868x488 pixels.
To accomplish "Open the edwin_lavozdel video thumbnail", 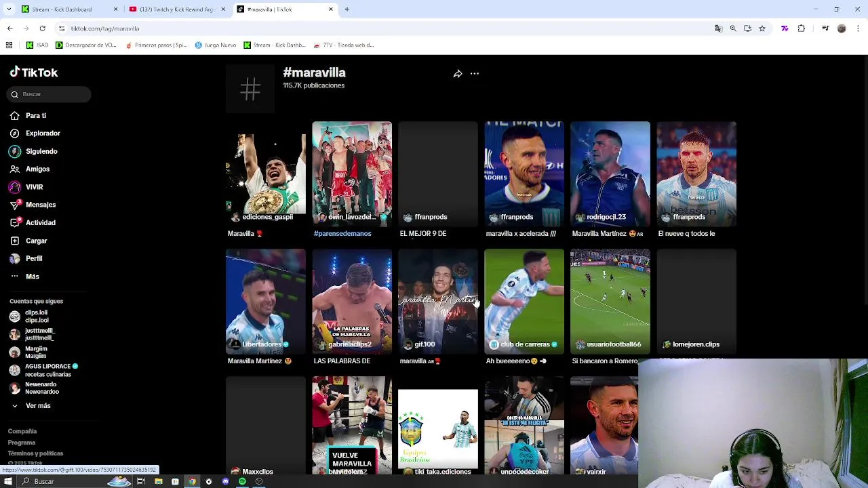I will (x=352, y=174).
